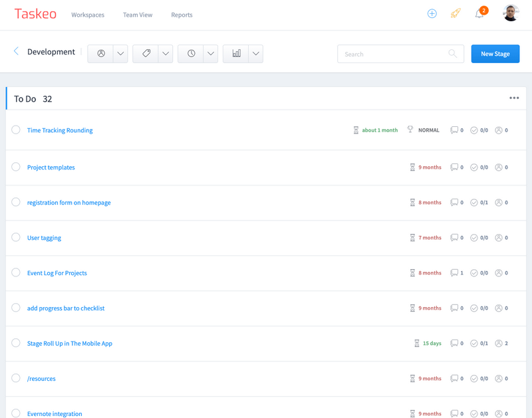Click the clock time filter icon
The height and width of the screenshot is (418, 532).
click(x=192, y=54)
